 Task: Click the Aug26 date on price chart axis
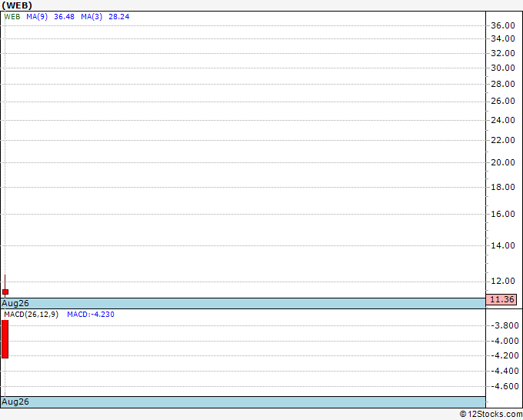(x=15, y=303)
